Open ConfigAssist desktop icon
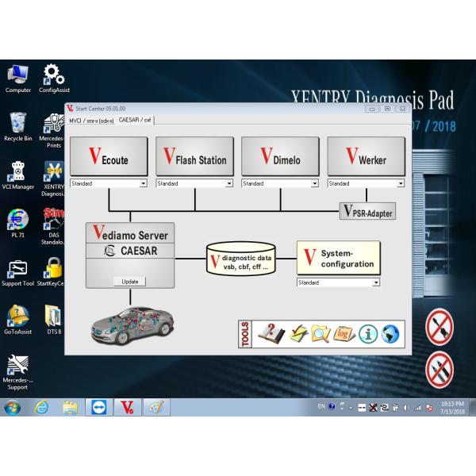 point(52,77)
